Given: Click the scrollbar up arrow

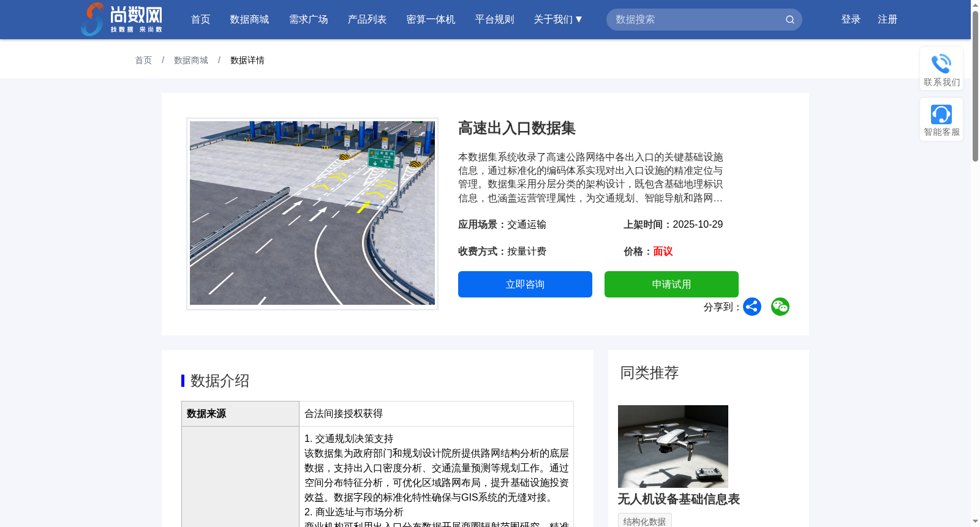Looking at the screenshot, I should point(975,5).
